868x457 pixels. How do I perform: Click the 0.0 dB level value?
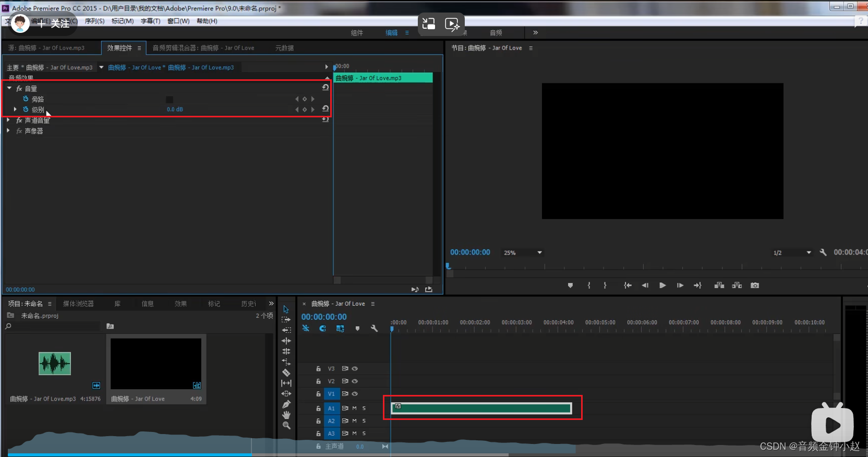(175, 110)
